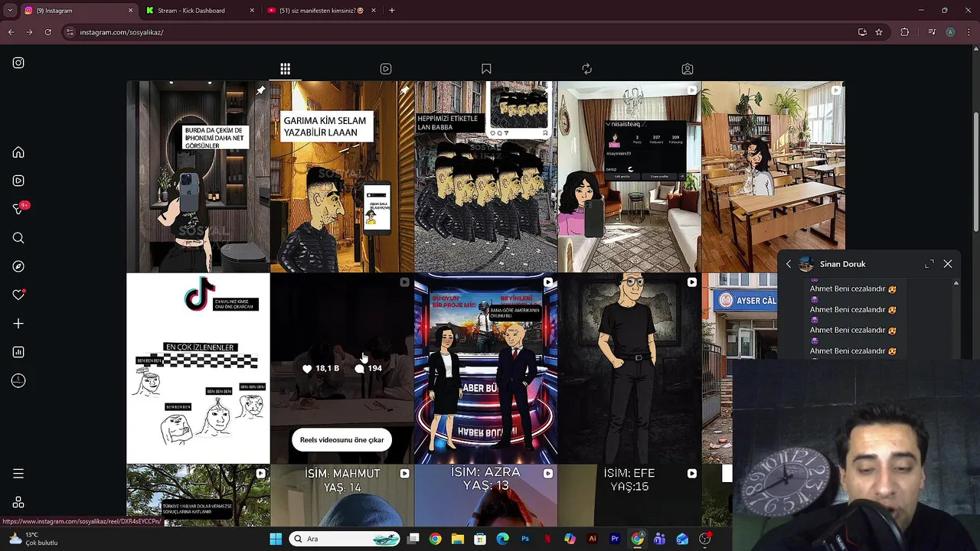Click the 194 comments count

(368, 368)
